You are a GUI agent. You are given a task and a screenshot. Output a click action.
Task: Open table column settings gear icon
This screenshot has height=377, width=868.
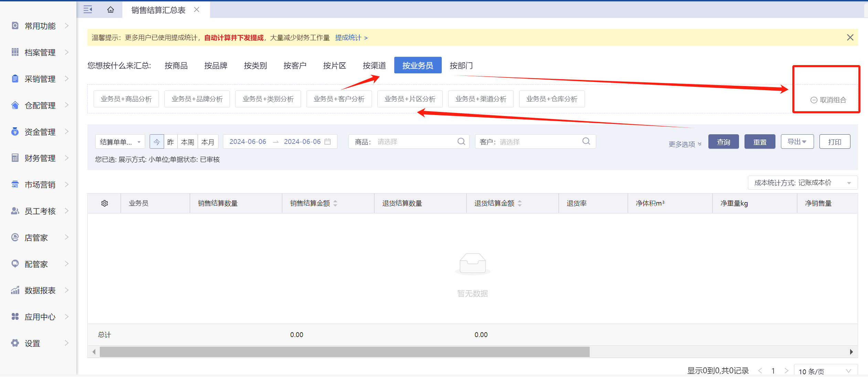coord(105,203)
